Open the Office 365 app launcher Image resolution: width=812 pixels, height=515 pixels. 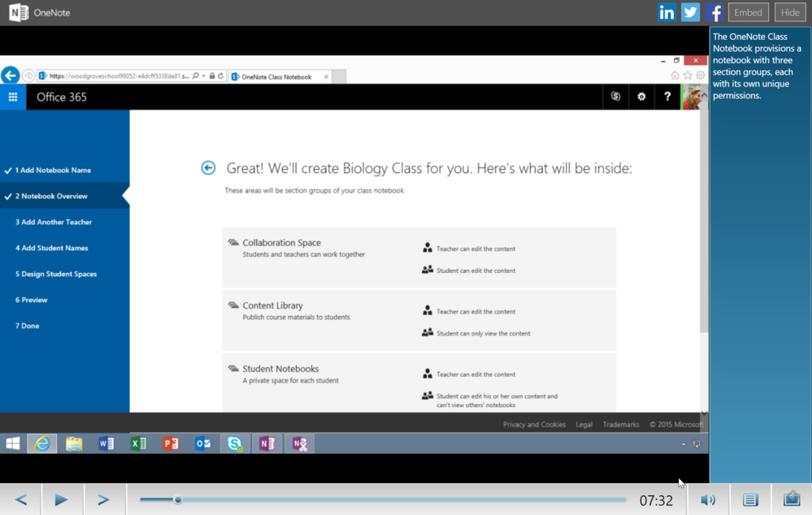(13, 97)
